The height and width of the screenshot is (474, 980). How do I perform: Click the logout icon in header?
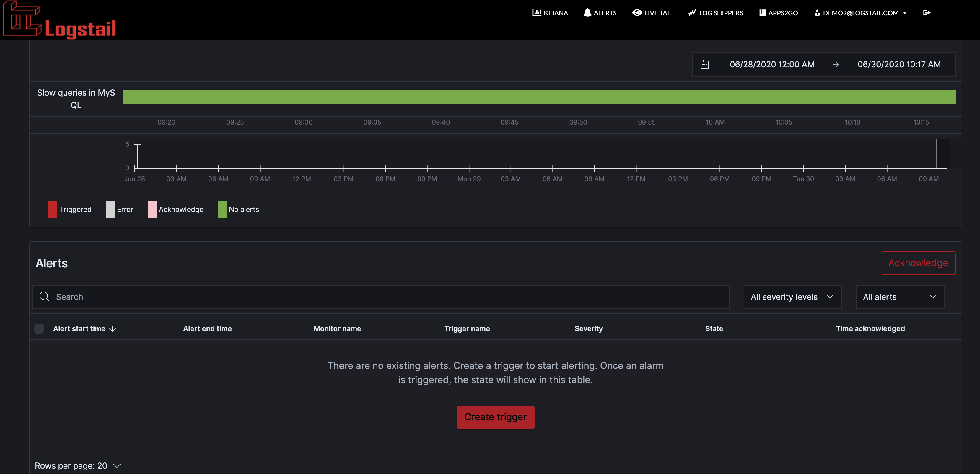pos(927,13)
